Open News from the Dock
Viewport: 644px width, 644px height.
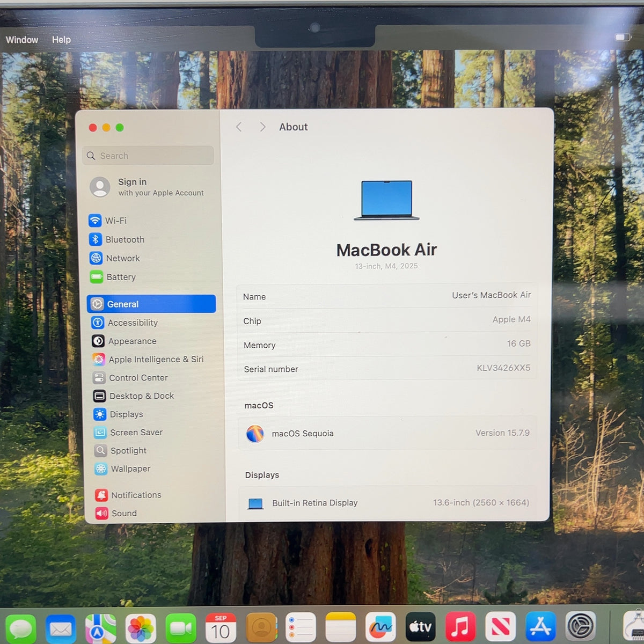click(x=500, y=626)
